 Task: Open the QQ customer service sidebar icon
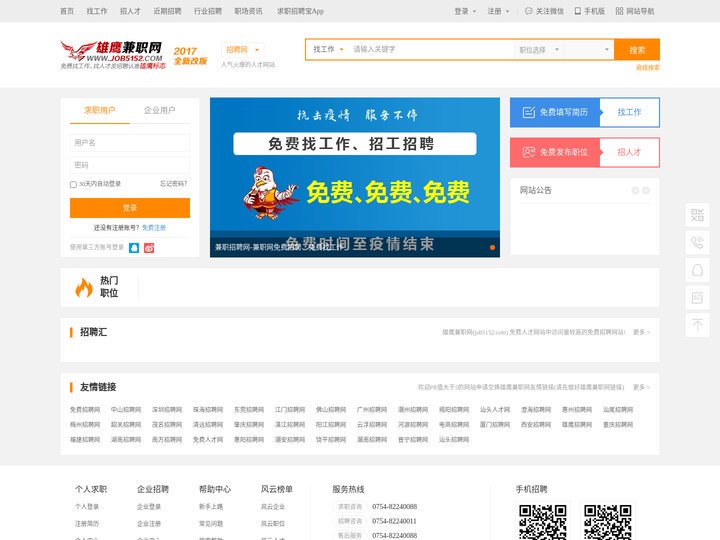coord(698,270)
